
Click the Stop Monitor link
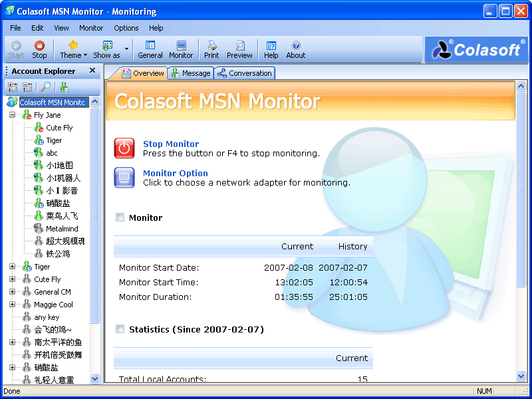point(171,144)
